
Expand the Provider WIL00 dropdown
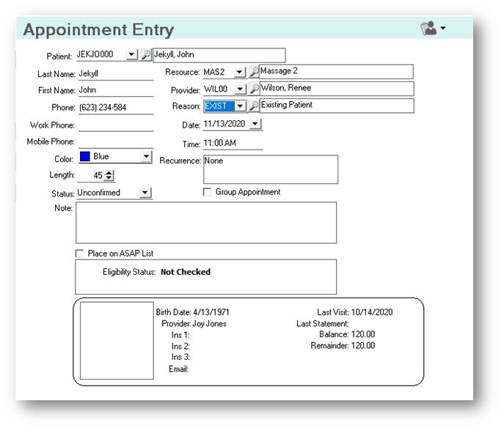pyautogui.click(x=239, y=89)
